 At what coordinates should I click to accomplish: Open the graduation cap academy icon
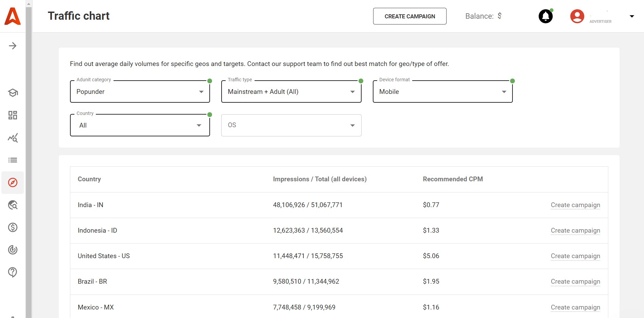(13, 93)
